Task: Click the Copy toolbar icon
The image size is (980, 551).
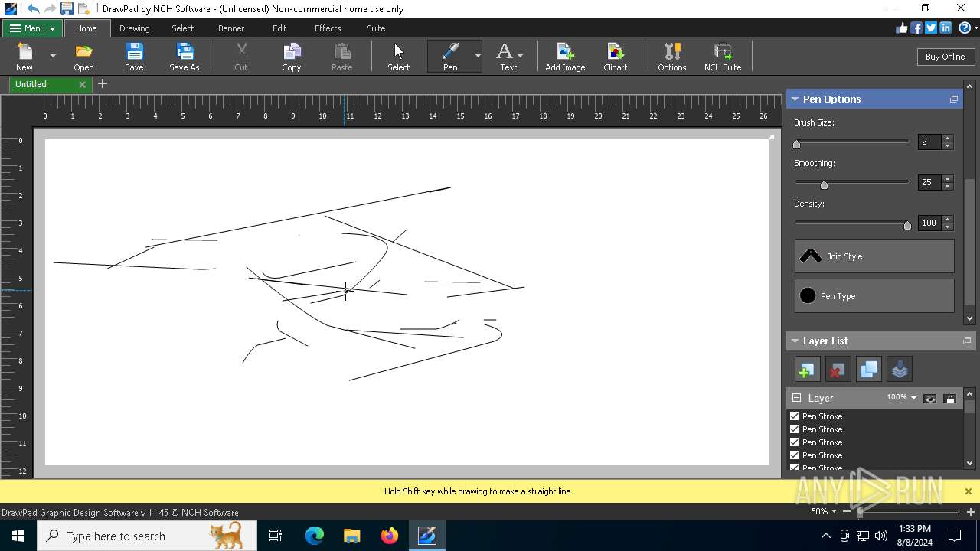Action: (292, 57)
